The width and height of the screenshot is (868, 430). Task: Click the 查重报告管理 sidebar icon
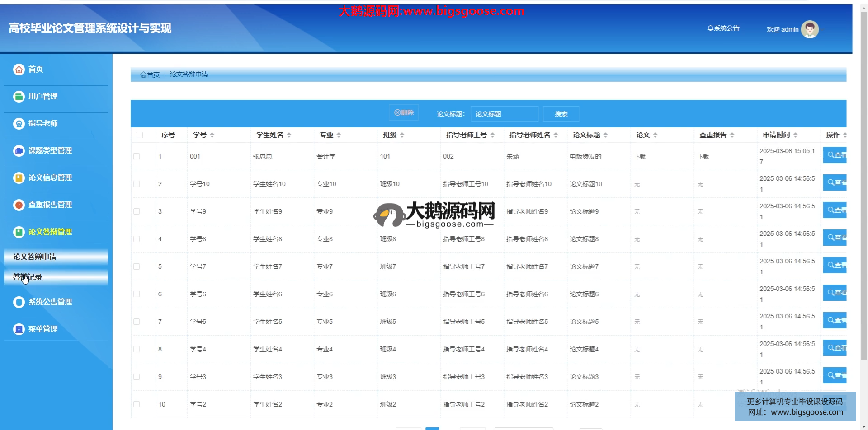pos(19,205)
